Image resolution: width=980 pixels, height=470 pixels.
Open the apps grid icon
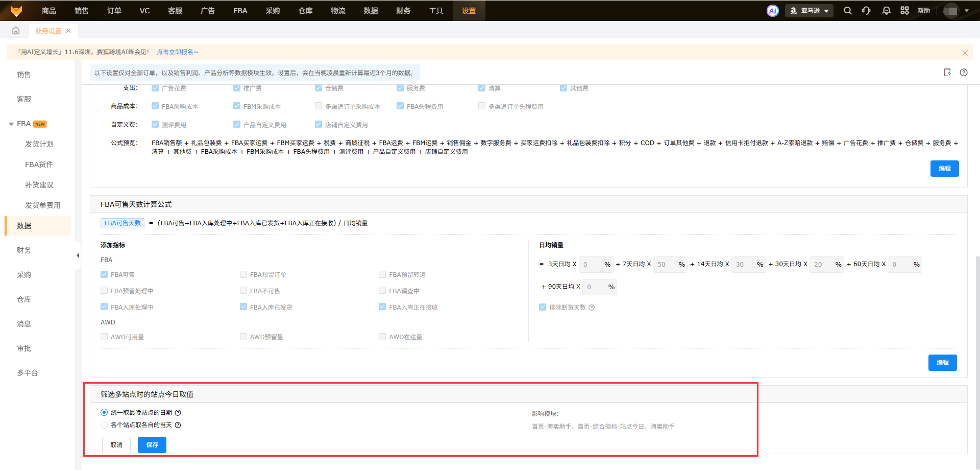904,11
